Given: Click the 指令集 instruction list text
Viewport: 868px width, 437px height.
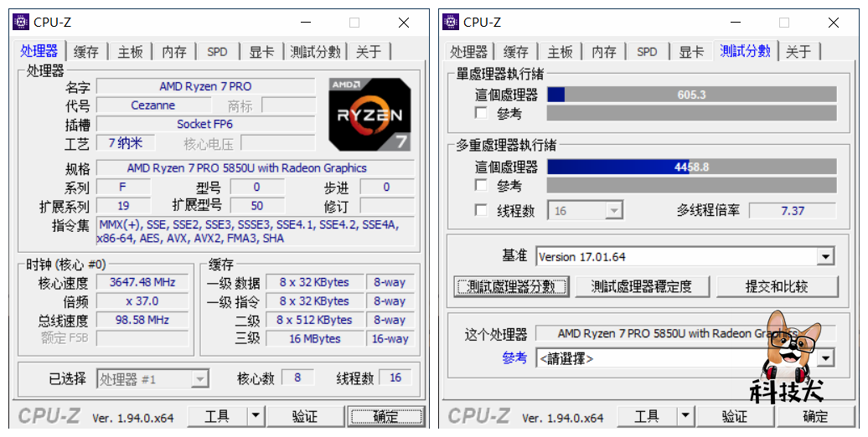Looking at the screenshot, I should pyautogui.click(x=256, y=231).
